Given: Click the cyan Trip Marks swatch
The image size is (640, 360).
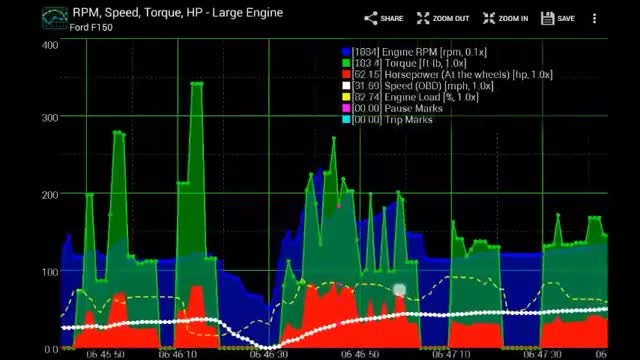Looking at the screenshot, I should coord(346,120).
